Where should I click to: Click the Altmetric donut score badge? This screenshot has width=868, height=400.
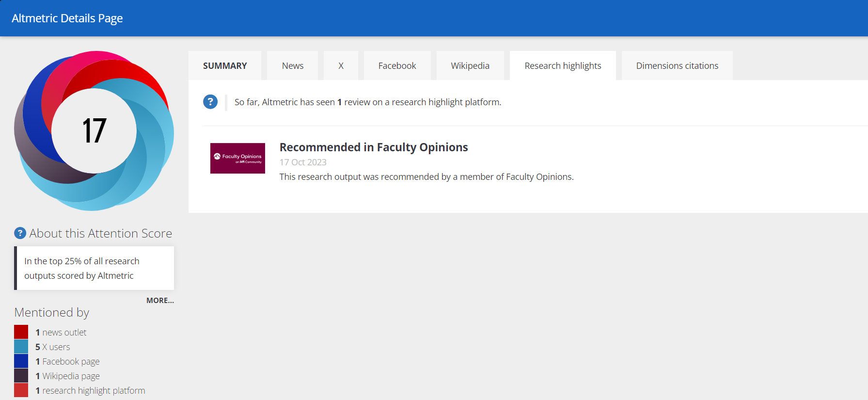click(x=94, y=131)
